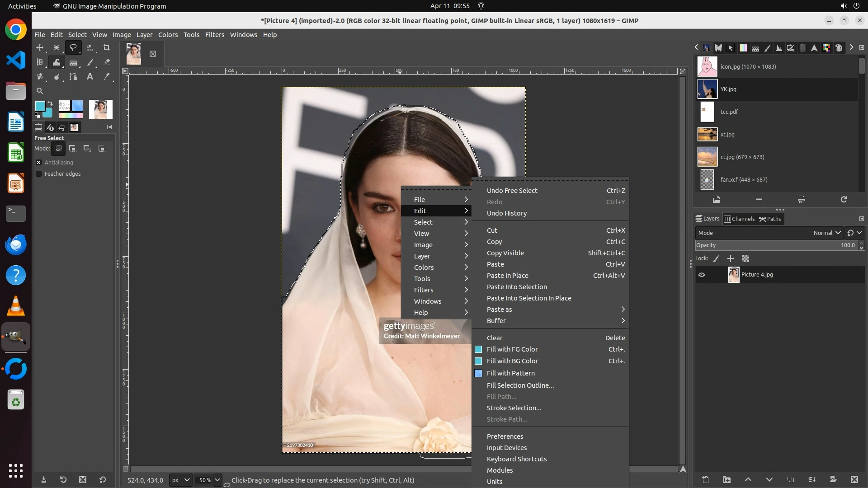The image size is (868, 488).
Task: Pick the Eraser tool
Action: point(107,62)
